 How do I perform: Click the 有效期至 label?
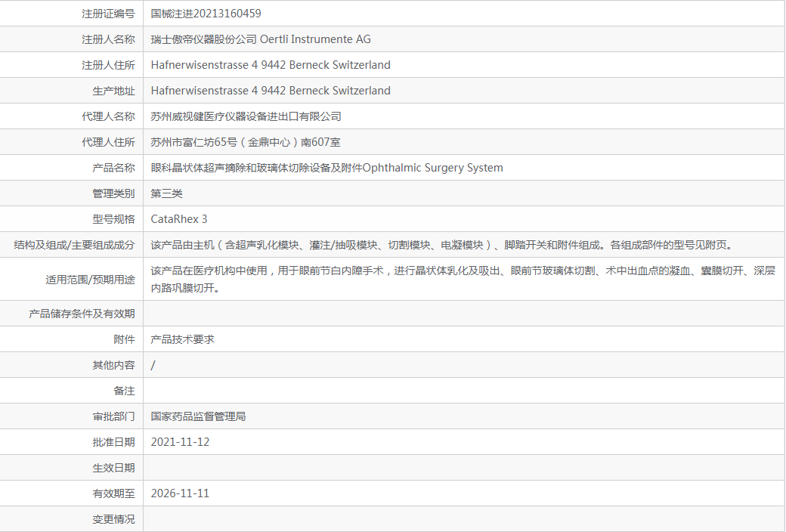pyautogui.click(x=114, y=493)
